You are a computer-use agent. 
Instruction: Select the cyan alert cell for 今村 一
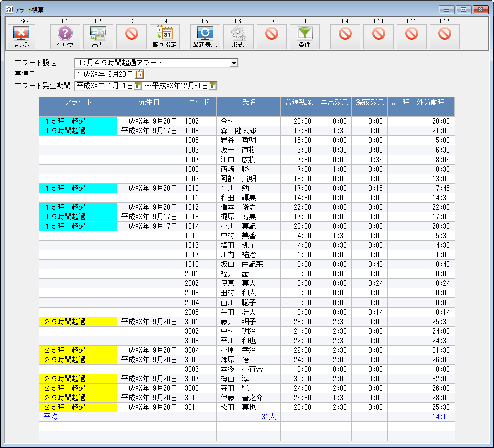pos(78,121)
